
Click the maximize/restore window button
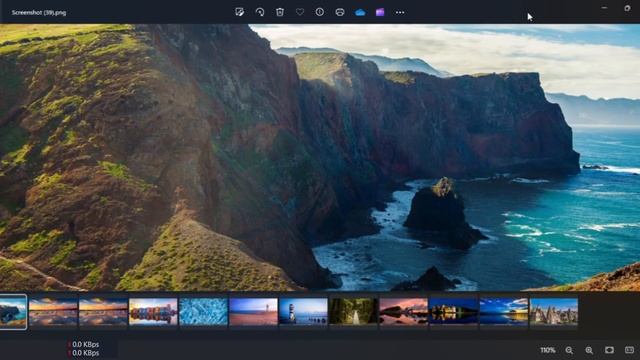pos(627,8)
